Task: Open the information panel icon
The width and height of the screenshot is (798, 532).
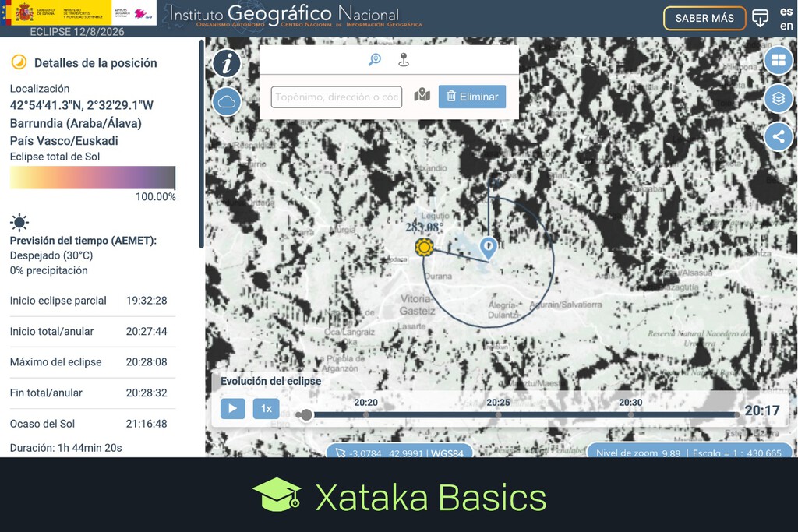Action: pos(227,64)
